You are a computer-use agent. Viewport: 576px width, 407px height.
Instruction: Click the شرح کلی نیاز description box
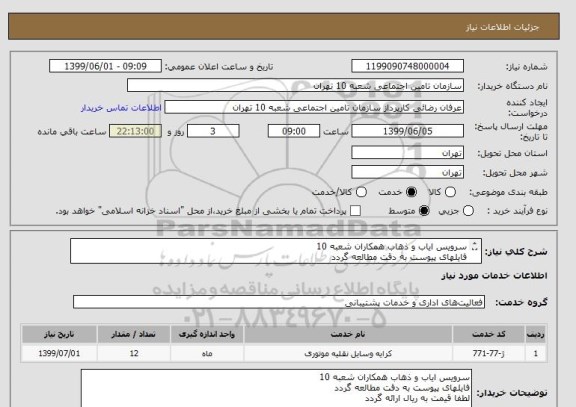pos(276,251)
